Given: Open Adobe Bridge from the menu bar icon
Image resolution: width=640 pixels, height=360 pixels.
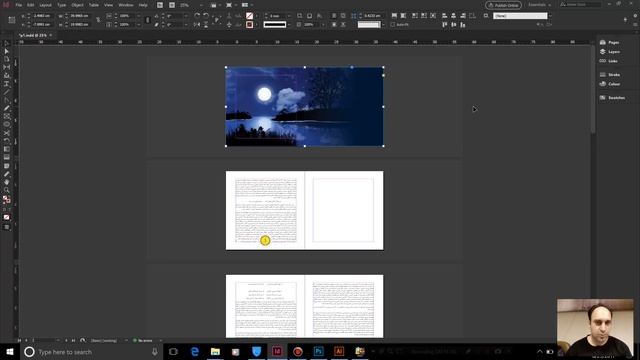Looking at the screenshot, I should (x=160, y=5).
